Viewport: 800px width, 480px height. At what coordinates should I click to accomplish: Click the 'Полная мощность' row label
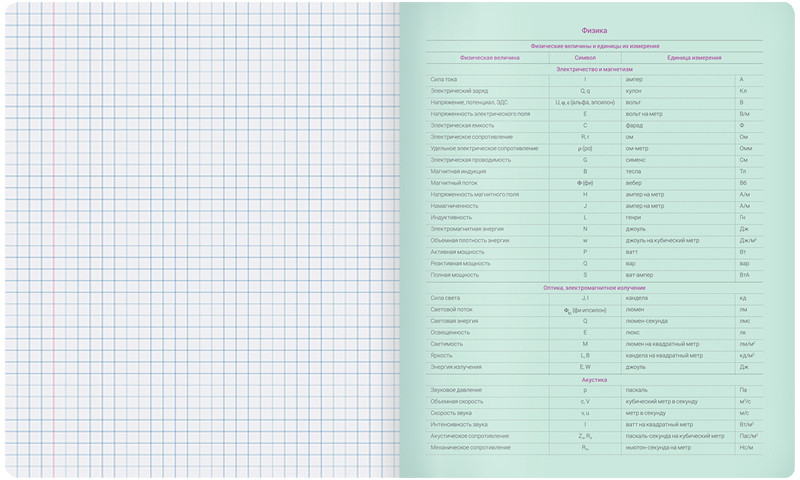click(455, 275)
